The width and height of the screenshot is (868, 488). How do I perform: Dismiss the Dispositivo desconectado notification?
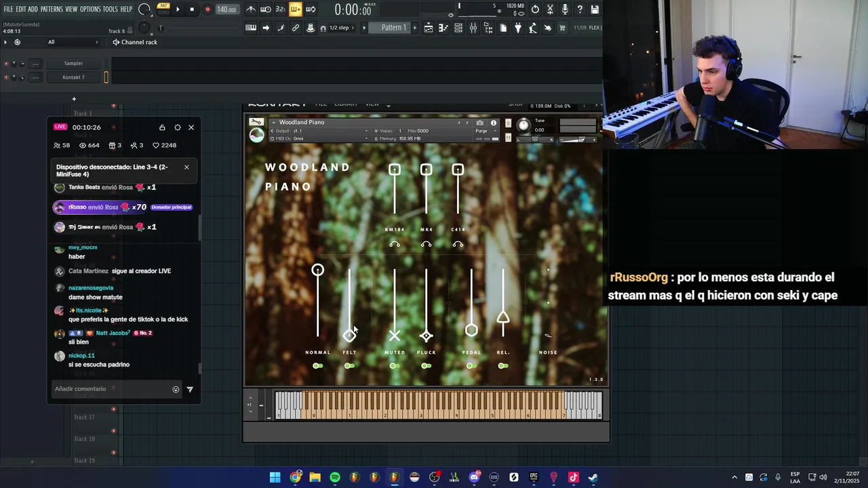point(186,167)
